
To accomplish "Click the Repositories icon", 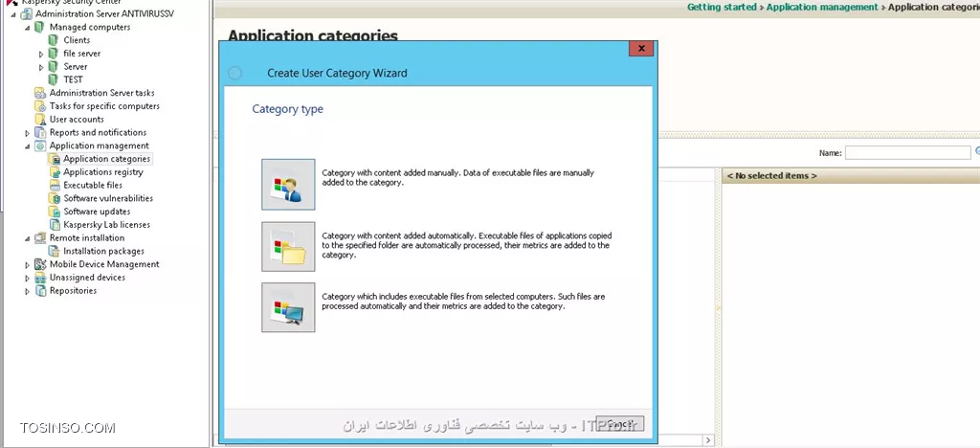I will pyautogui.click(x=40, y=290).
